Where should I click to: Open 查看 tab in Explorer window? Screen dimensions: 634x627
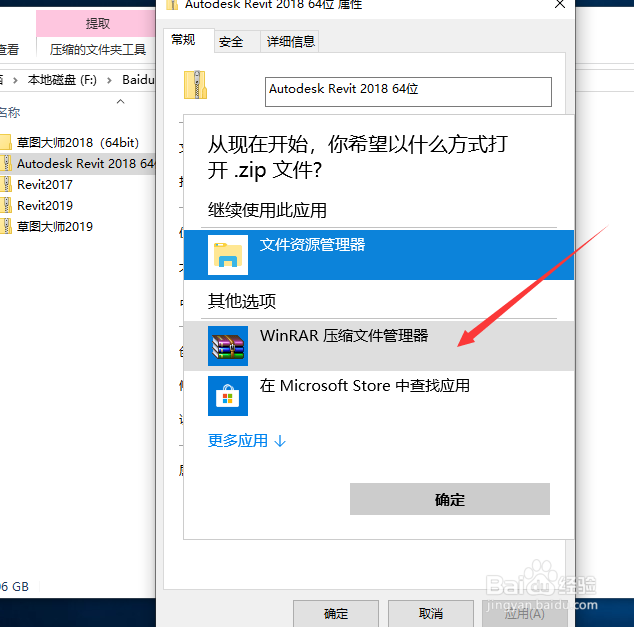[x=9, y=50]
